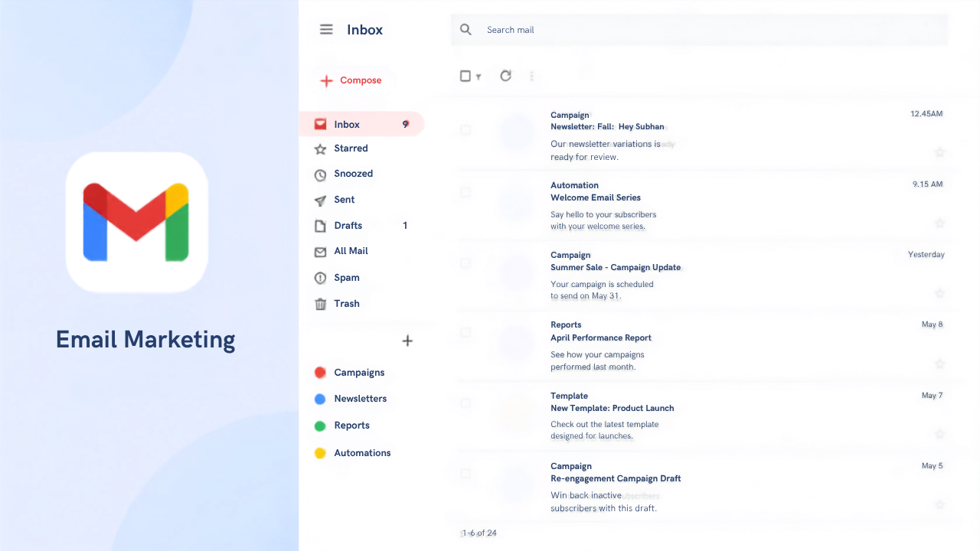Open the Automations label
This screenshot has height=551, width=980.
click(x=353, y=453)
